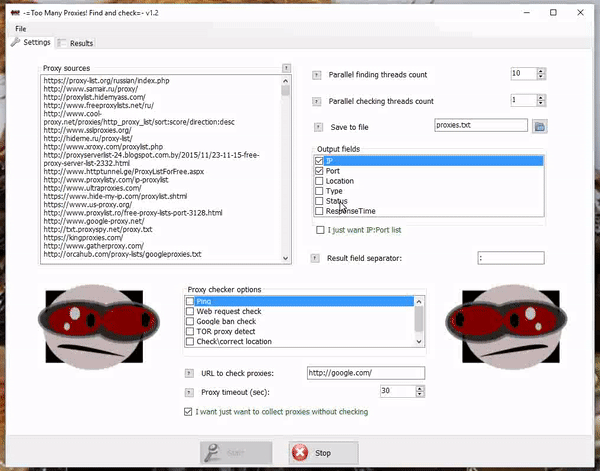The width and height of the screenshot is (600, 471).
Task: Click the finding threads count field
Action: (523, 73)
